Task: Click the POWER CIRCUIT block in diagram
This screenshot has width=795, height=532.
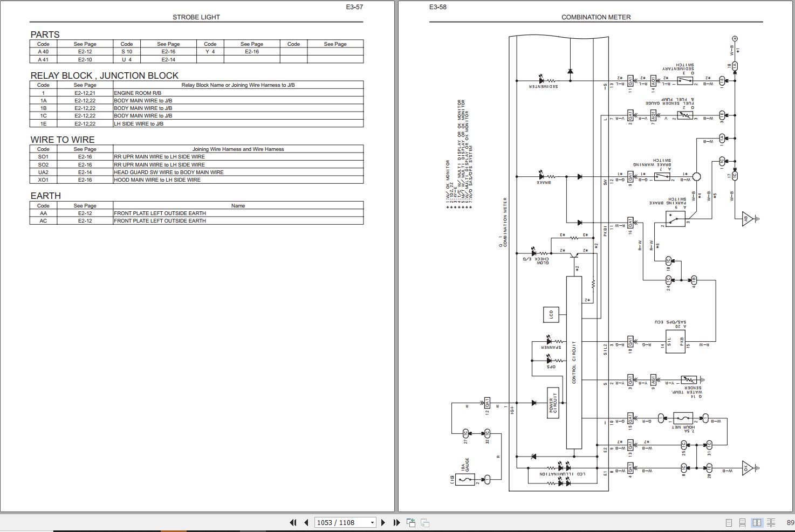Action: [553, 403]
